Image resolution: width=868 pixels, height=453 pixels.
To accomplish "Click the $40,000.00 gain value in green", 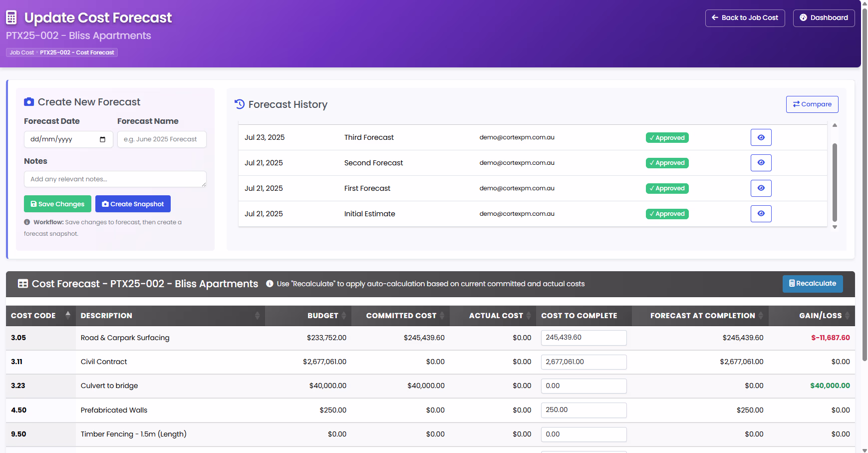I will tap(830, 386).
